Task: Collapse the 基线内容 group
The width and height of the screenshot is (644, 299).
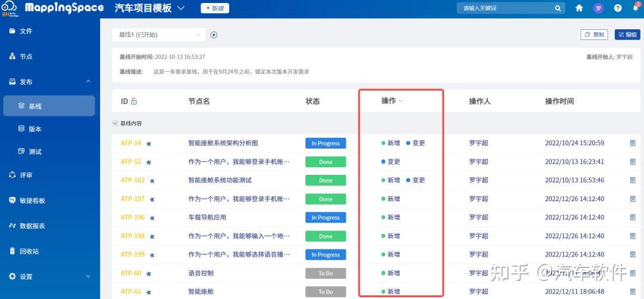Action: coord(114,124)
